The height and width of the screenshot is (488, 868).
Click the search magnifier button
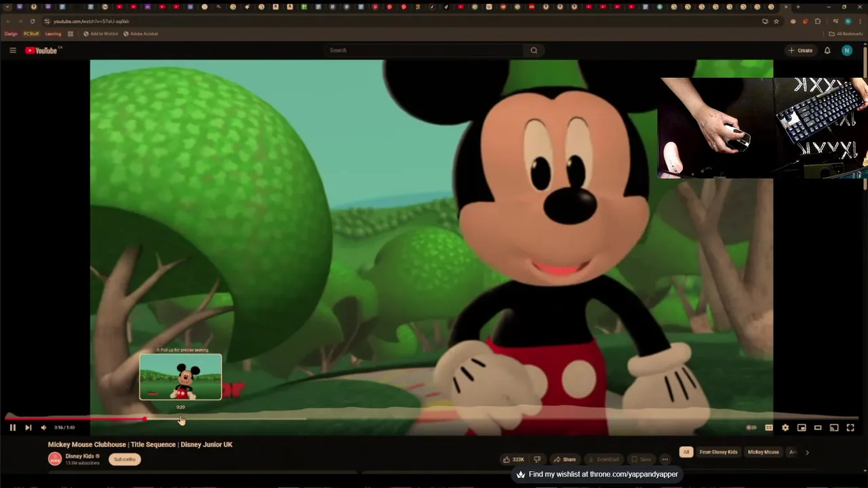click(534, 50)
